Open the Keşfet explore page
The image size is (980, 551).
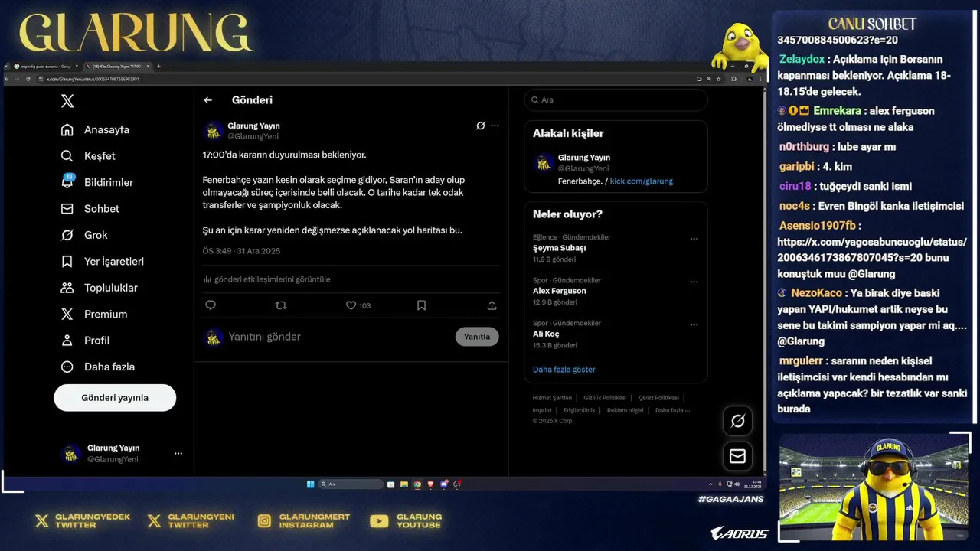click(x=88, y=156)
